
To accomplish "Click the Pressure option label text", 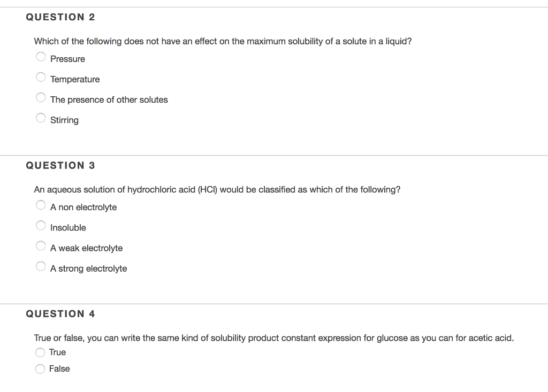I will pyautogui.click(x=67, y=59).
